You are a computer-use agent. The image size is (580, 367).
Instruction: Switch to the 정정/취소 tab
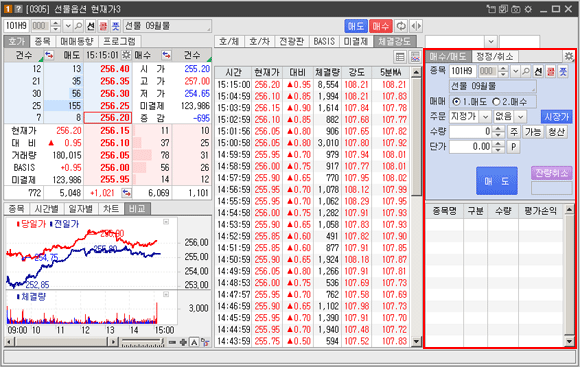click(x=495, y=56)
